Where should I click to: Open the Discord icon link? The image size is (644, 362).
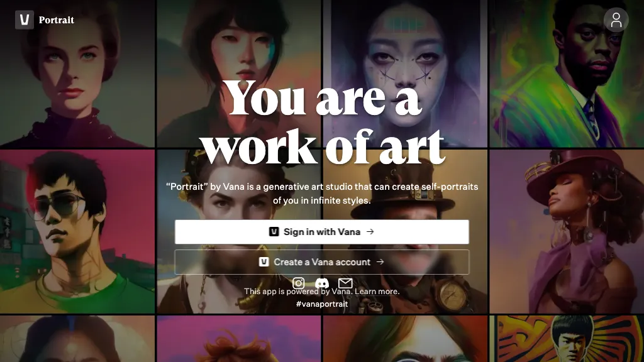pos(321,283)
